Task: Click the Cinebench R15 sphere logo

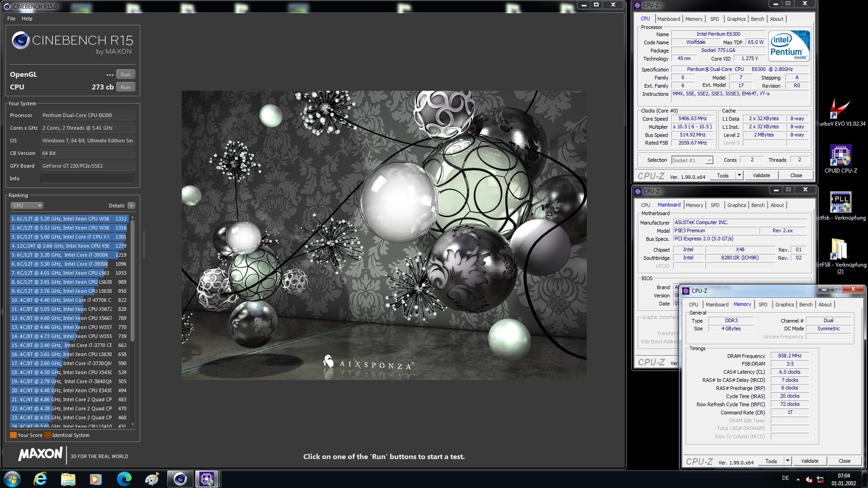Action: tap(21, 41)
